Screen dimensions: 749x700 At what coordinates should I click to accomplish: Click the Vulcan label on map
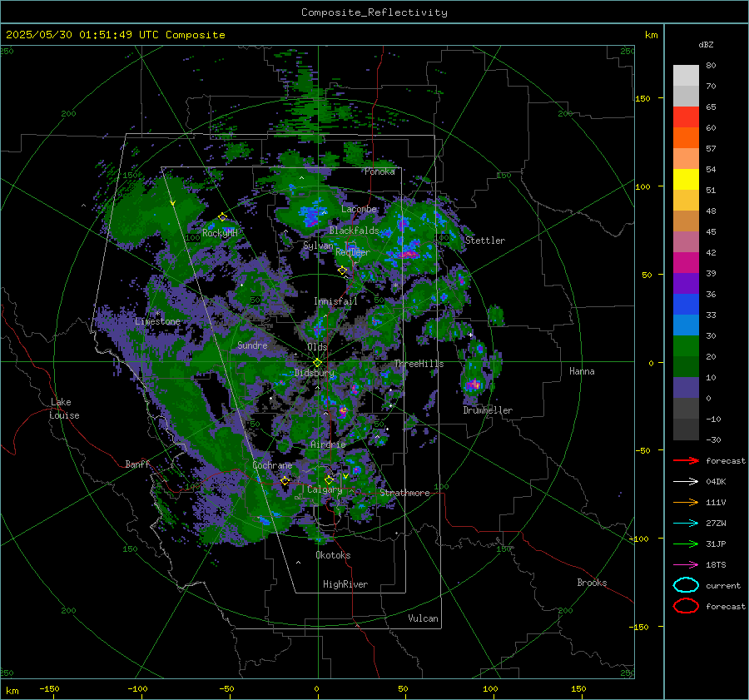[423, 618]
